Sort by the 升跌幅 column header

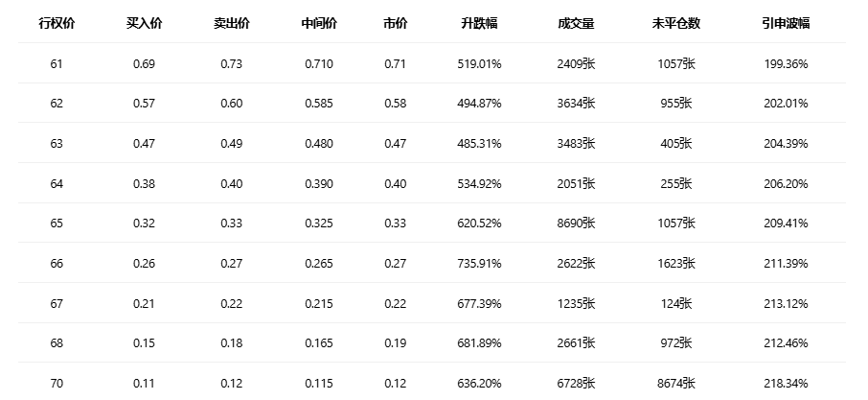click(x=479, y=23)
